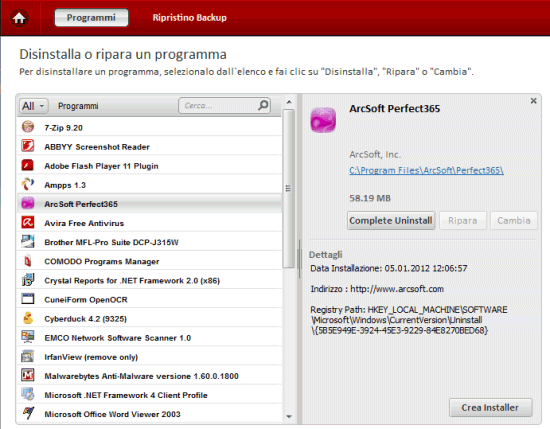Click the Crea Installer button
The width and height of the screenshot is (550, 429).
(x=490, y=408)
